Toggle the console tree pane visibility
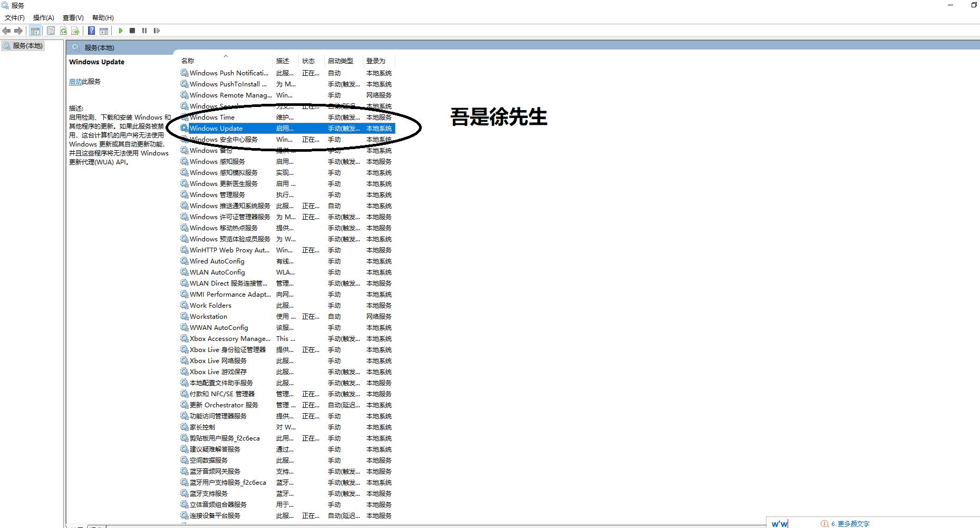This screenshot has width=980, height=528. (x=35, y=31)
